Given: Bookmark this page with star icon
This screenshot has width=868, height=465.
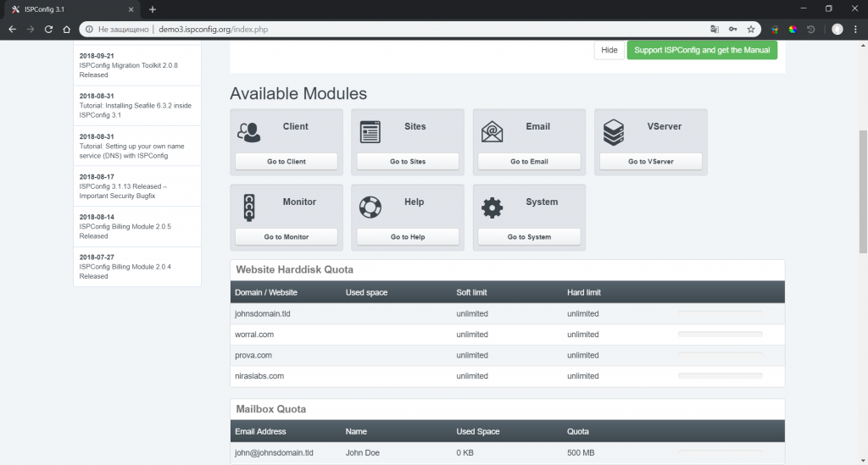Looking at the screenshot, I should pyautogui.click(x=751, y=30).
